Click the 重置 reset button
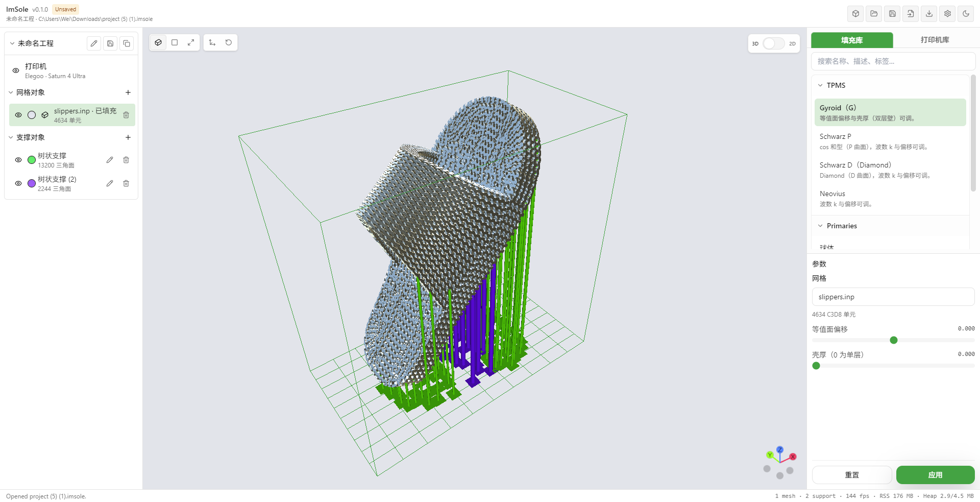Image resolution: width=980 pixels, height=502 pixels. pos(852,475)
